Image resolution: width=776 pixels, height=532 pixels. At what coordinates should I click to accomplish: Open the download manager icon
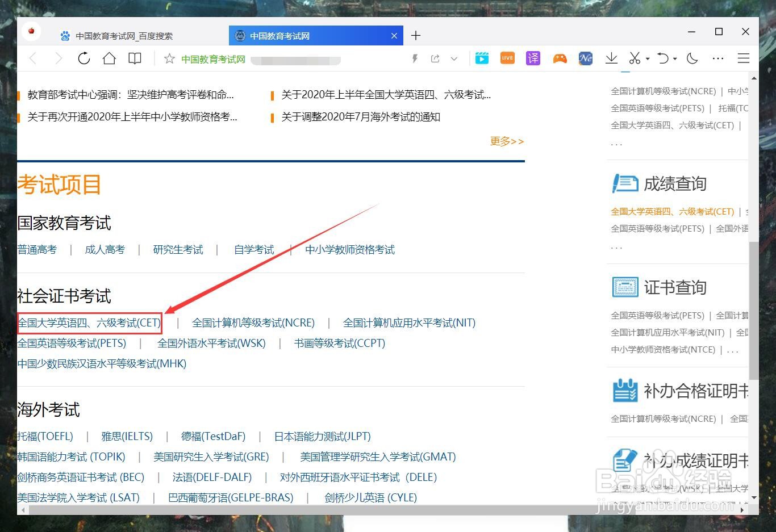[611, 58]
